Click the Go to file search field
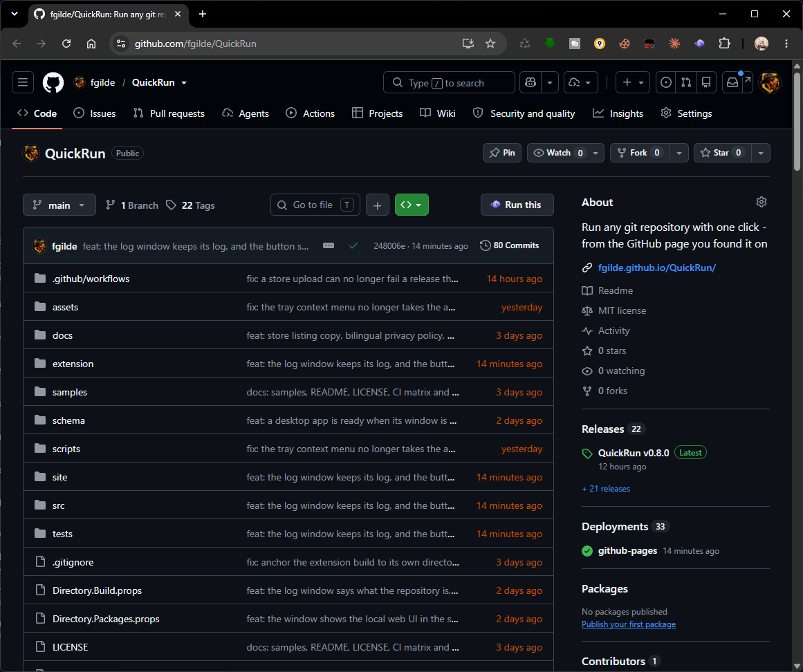803x672 pixels. coord(315,205)
